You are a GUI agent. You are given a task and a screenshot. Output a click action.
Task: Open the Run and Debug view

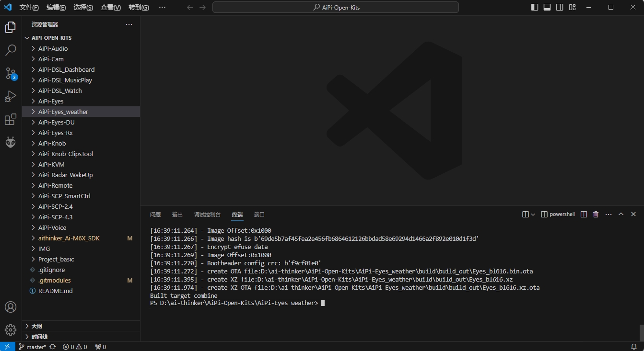tap(11, 96)
